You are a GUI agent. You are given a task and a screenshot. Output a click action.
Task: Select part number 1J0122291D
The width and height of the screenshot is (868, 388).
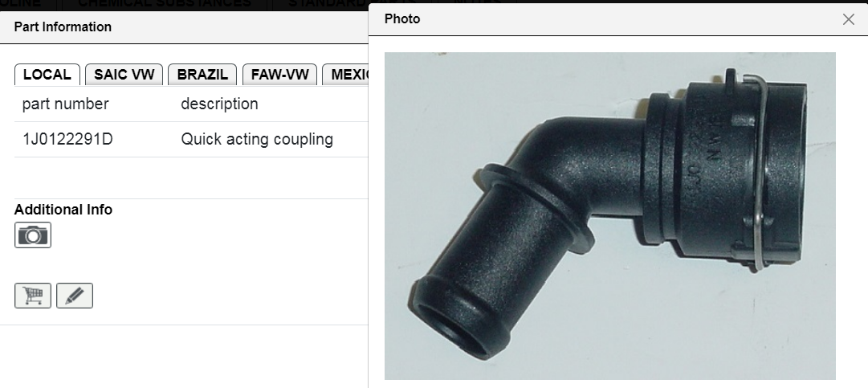click(67, 139)
